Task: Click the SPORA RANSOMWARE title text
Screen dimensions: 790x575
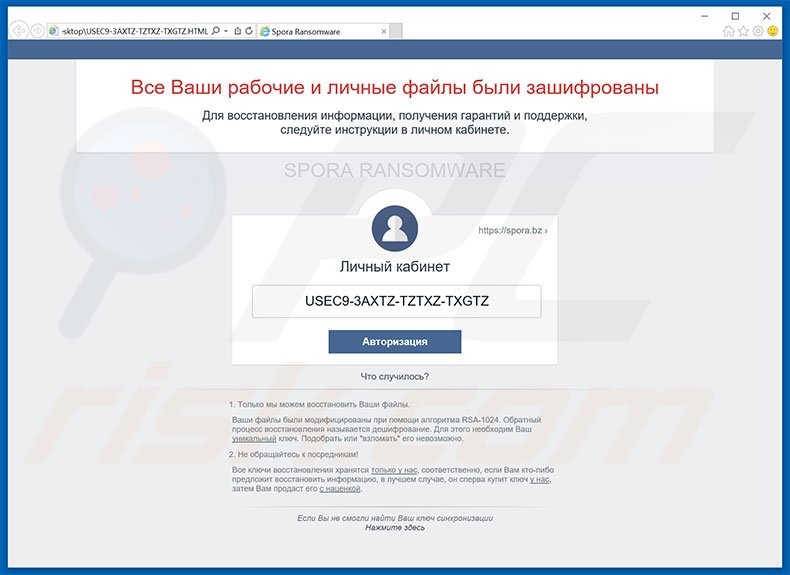Action: [394, 170]
